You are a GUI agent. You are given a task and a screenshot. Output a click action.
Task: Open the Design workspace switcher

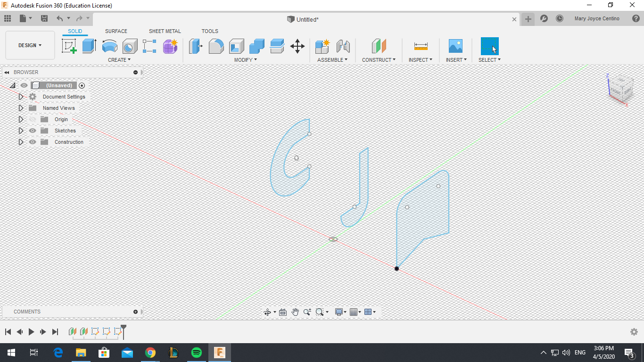[30, 45]
